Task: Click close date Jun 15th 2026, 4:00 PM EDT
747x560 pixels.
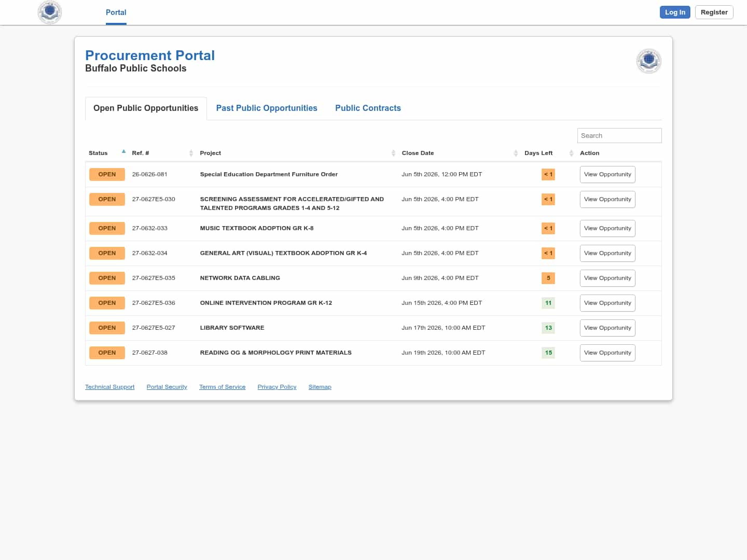Action: click(442, 303)
